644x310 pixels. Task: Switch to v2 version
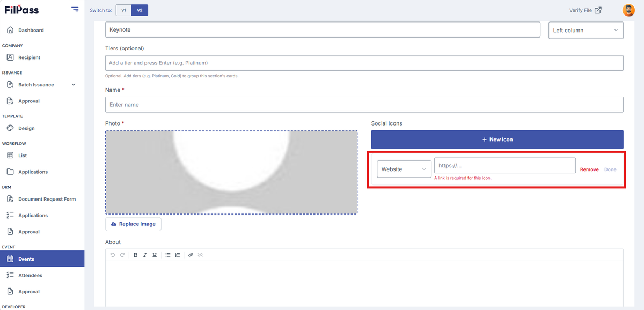click(x=140, y=10)
